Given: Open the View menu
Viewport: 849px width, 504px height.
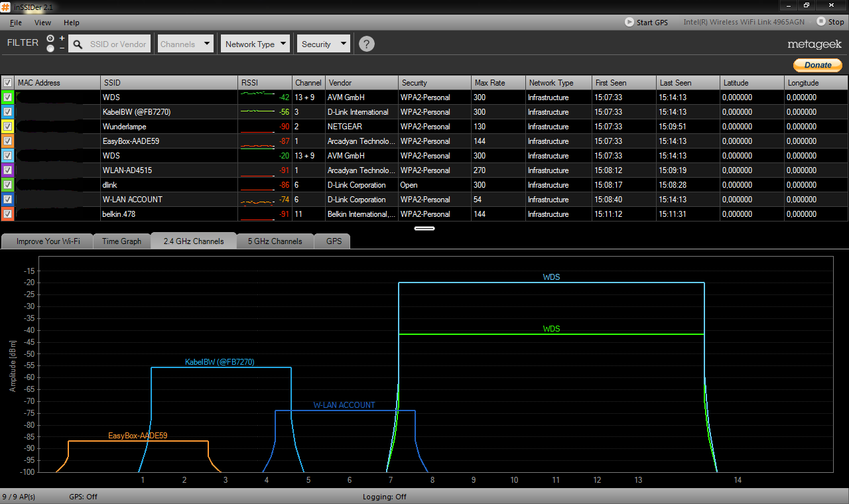Looking at the screenshot, I should click(x=42, y=23).
